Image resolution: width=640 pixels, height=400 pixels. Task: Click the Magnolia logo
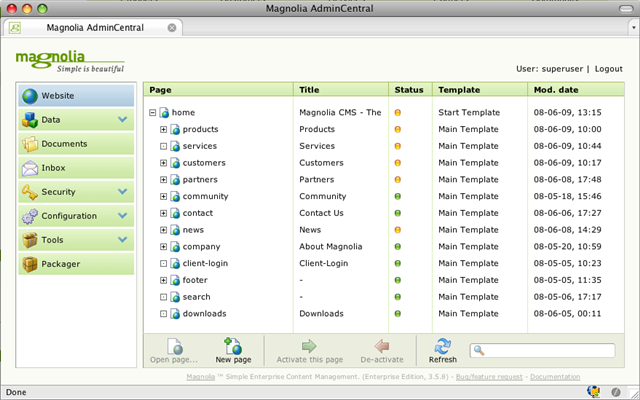[70, 62]
